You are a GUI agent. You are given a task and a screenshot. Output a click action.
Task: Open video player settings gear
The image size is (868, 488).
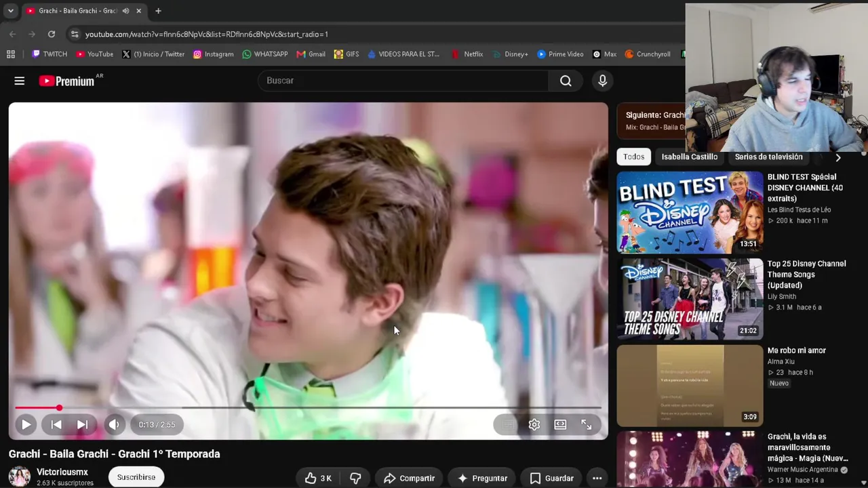pos(534,425)
